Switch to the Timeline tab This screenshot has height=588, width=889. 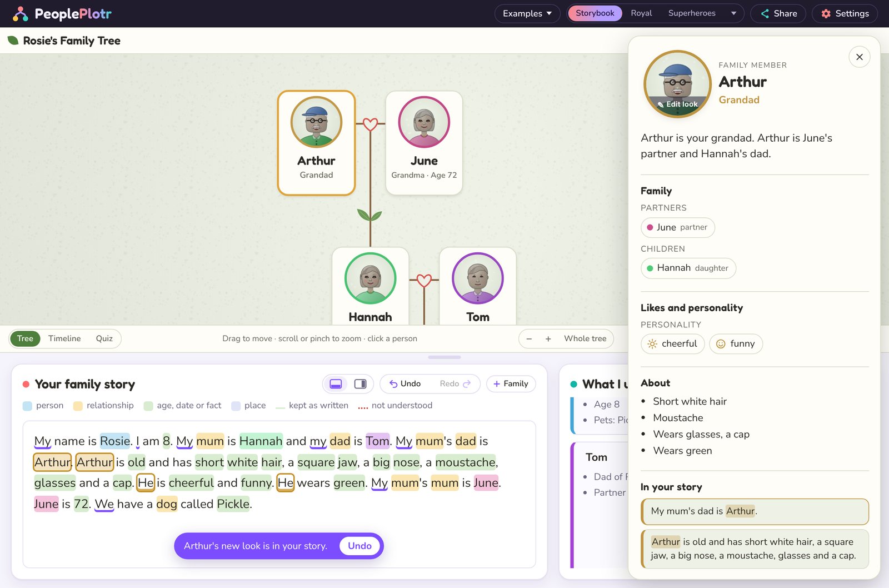click(x=64, y=338)
